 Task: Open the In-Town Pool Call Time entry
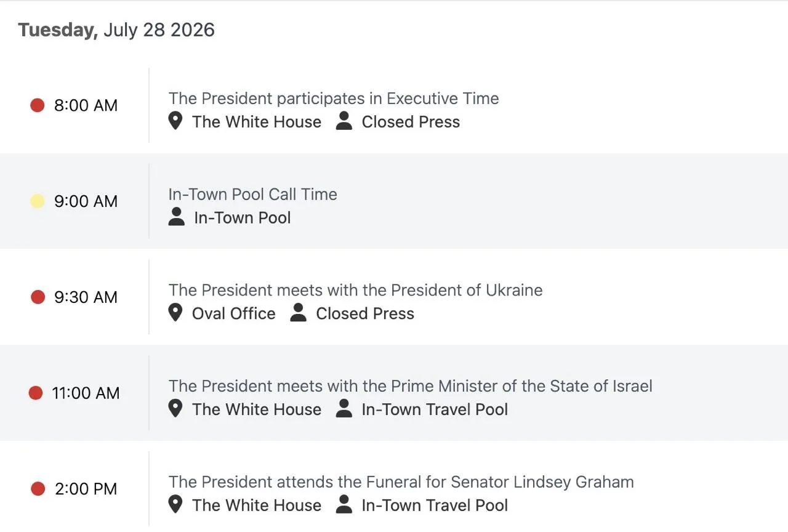click(253, 195)
